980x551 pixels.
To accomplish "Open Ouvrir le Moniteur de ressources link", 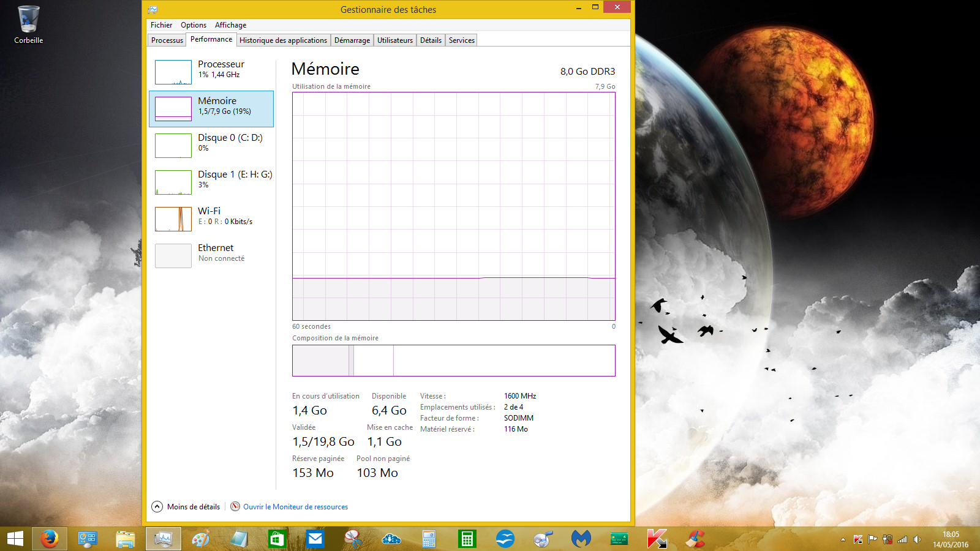I will point(295,507).
